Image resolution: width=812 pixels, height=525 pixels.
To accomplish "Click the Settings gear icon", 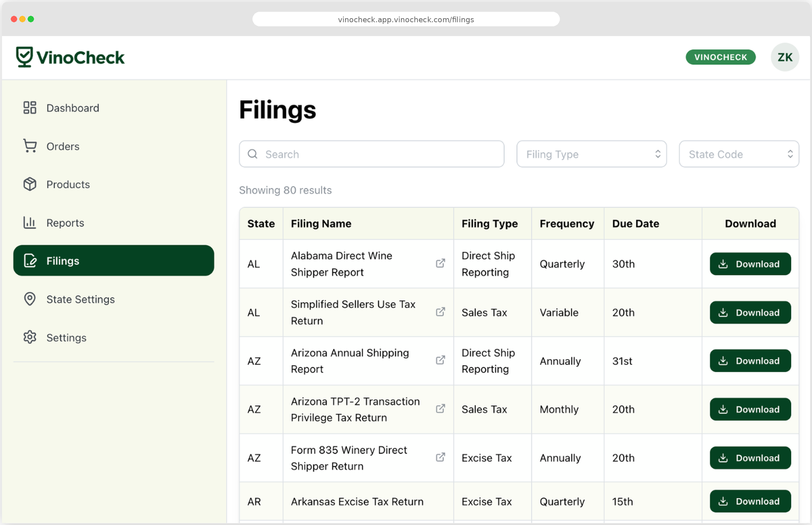I will click(30, 337).
